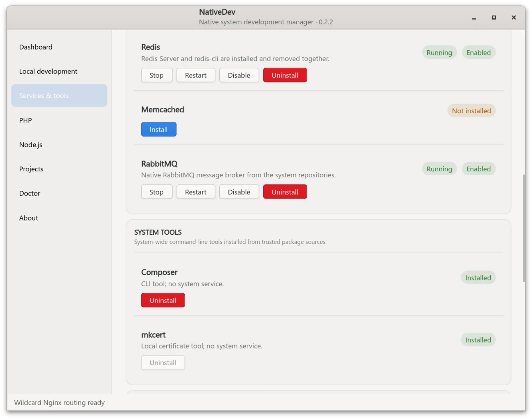
Task: Close the NativeDev window
Action: point(514,18)
